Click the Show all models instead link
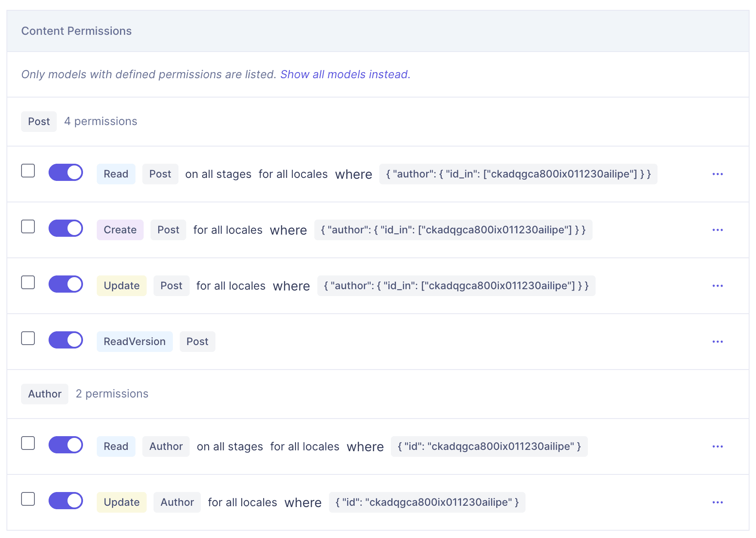 (x=344, y=74)
